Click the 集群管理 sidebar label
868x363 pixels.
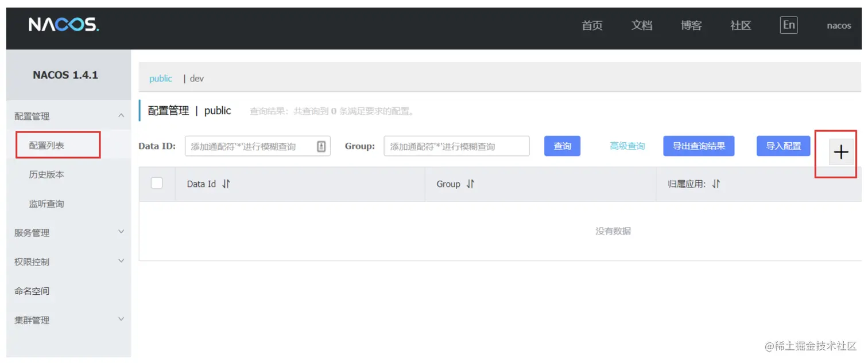pos(32,321)
